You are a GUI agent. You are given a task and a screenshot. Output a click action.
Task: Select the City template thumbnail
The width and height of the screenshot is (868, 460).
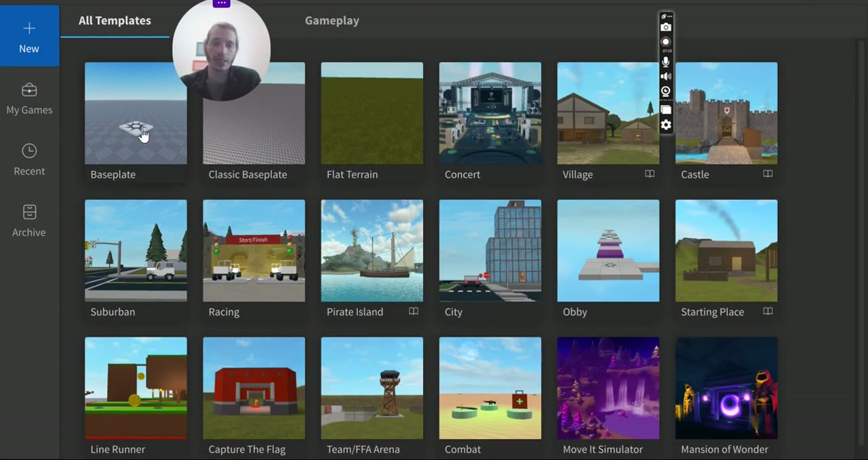point(490,250)
